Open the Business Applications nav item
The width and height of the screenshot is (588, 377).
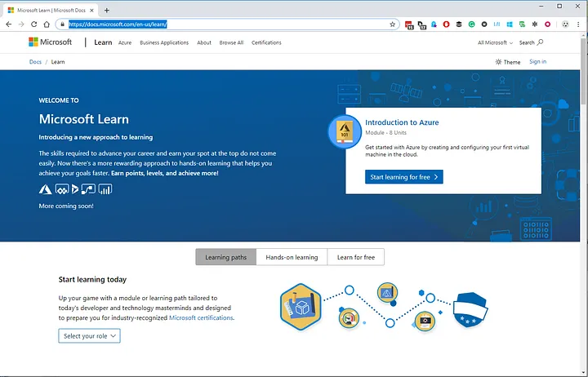(x=164, y=42)
